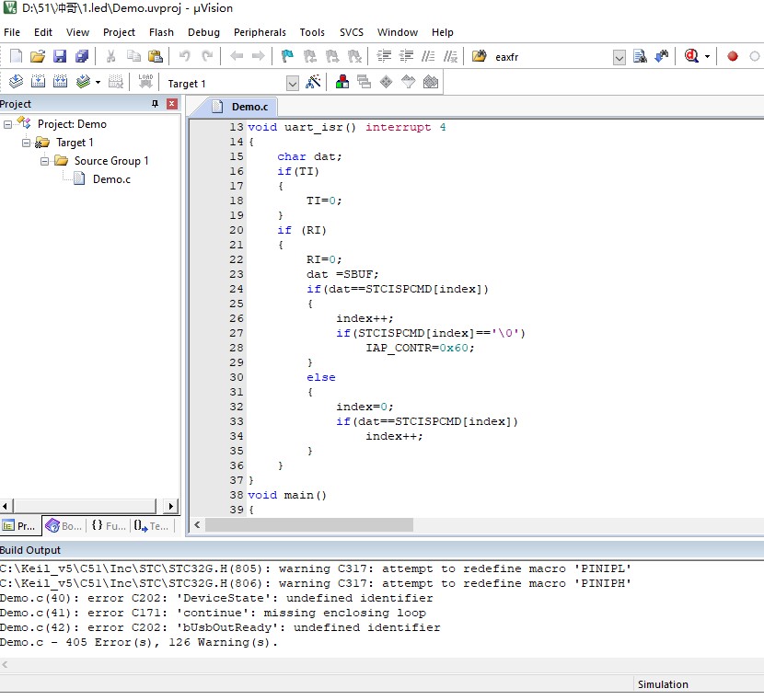Comment out the selected lines
Viewport: 764px width, 700px height.
428,56
